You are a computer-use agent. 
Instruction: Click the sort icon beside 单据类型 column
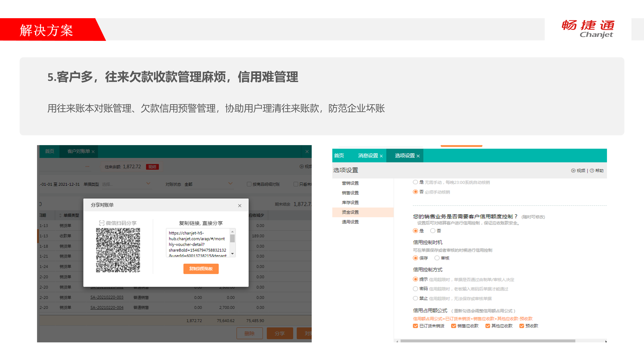click(x=60, y=215)
